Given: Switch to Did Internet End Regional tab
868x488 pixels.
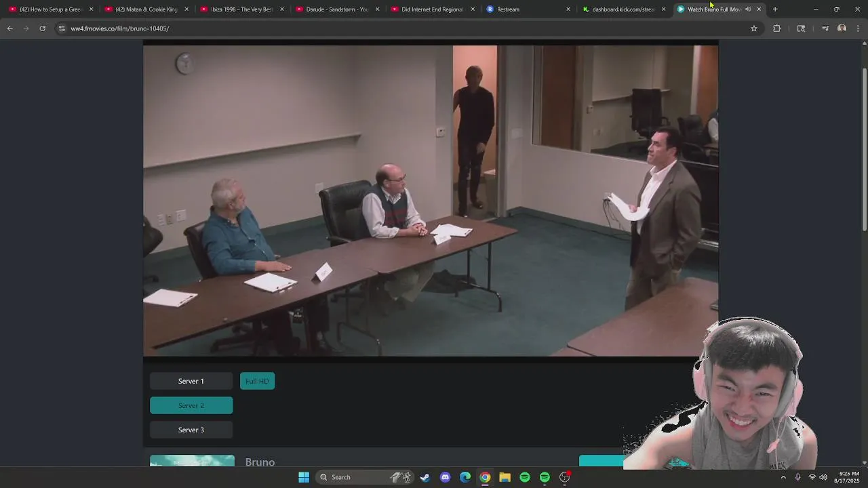Looking at the screenshot, I should [432, 9].
